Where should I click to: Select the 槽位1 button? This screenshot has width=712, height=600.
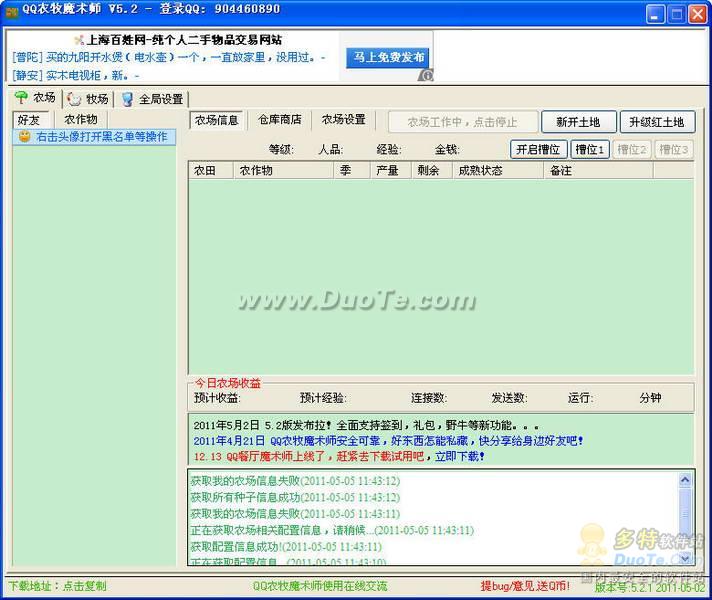589,149
